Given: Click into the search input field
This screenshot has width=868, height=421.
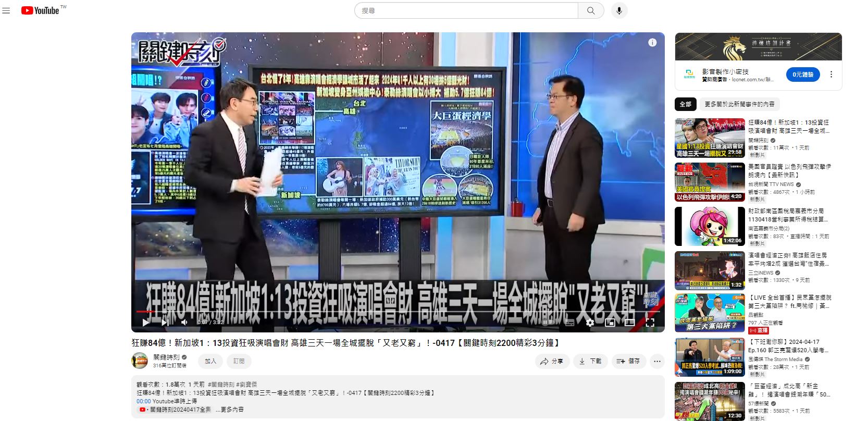Looking at the screenshot, I should [466, 10].
